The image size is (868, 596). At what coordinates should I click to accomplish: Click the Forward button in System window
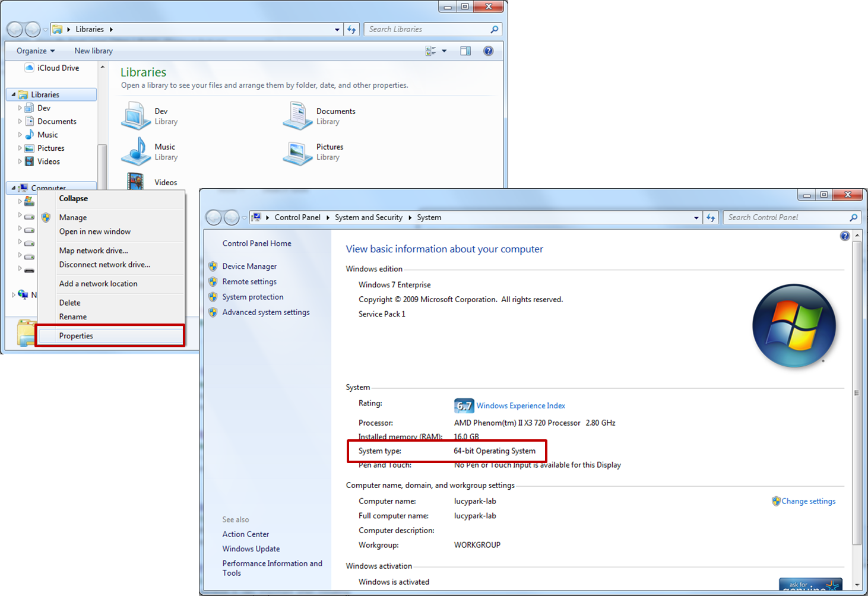pyautogui.click(x=232, y=218)
